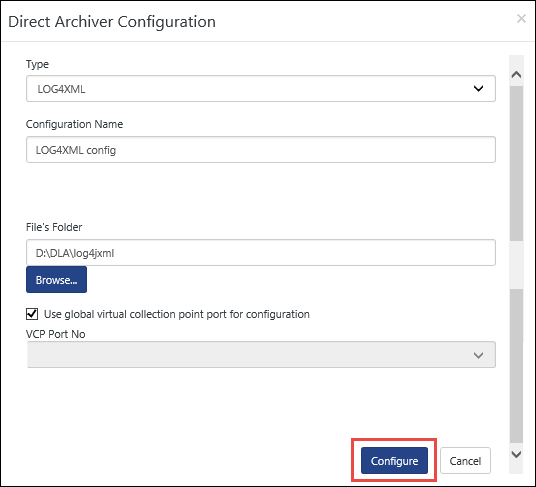Open the Type dropdown showing LOG4XML
Screen dimensions: 536x487
261,89
